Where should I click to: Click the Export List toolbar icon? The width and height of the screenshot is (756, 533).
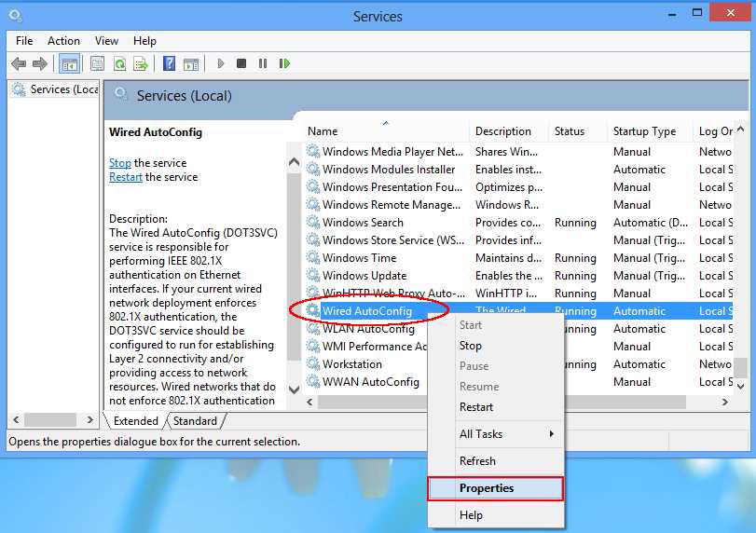[141, 63]
